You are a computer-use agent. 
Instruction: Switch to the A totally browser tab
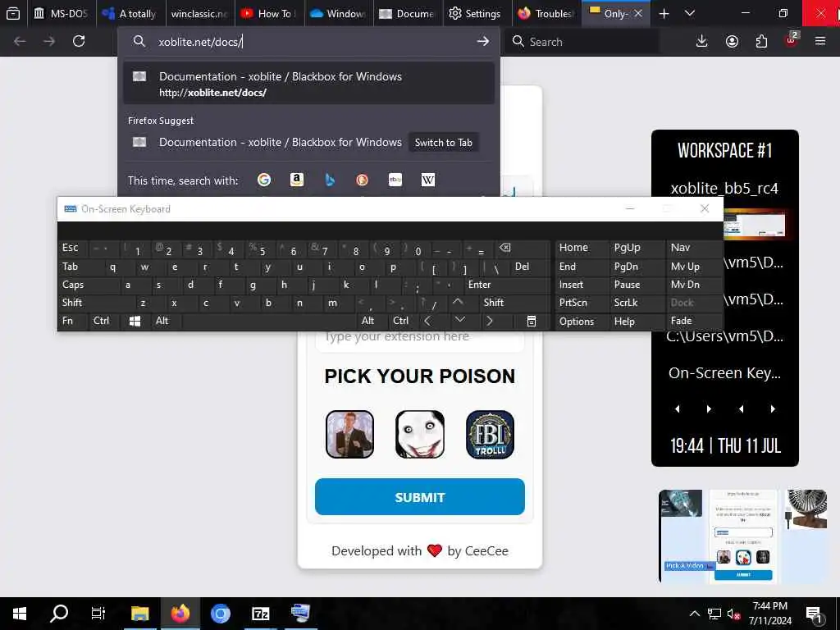[x=131, y=13]
